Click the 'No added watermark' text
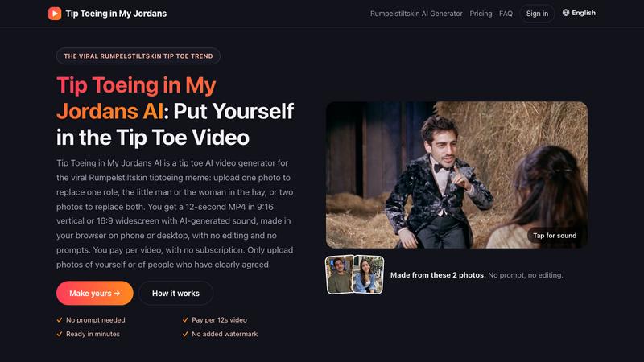Viewport: 644px width, 362px height. click(225, 334)
